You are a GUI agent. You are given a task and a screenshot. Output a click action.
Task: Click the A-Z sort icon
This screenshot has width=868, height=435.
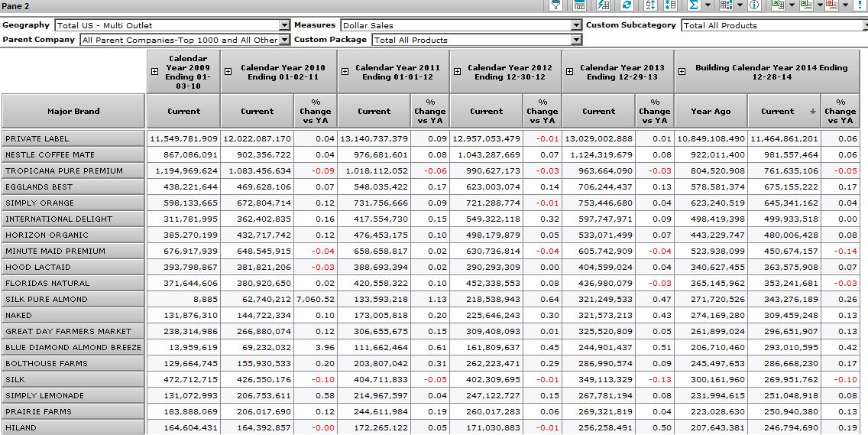(x=649, y=5)
